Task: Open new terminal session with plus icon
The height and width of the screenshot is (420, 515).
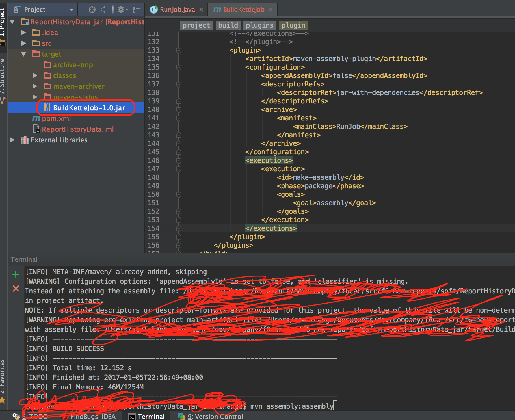Action: click(x=16, y=274)
